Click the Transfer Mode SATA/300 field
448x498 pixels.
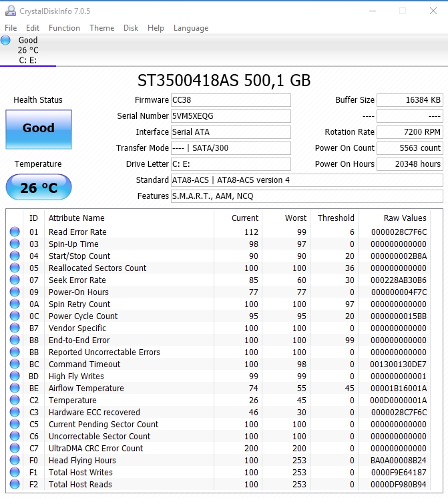230,148
